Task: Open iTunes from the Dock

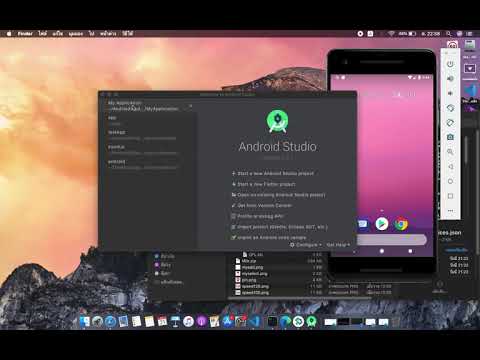Action: 188,321
